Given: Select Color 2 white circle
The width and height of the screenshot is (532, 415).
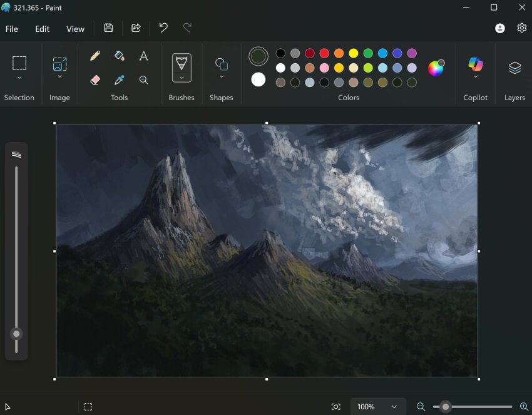Looking at the screenshot, I should coord(258,80).
